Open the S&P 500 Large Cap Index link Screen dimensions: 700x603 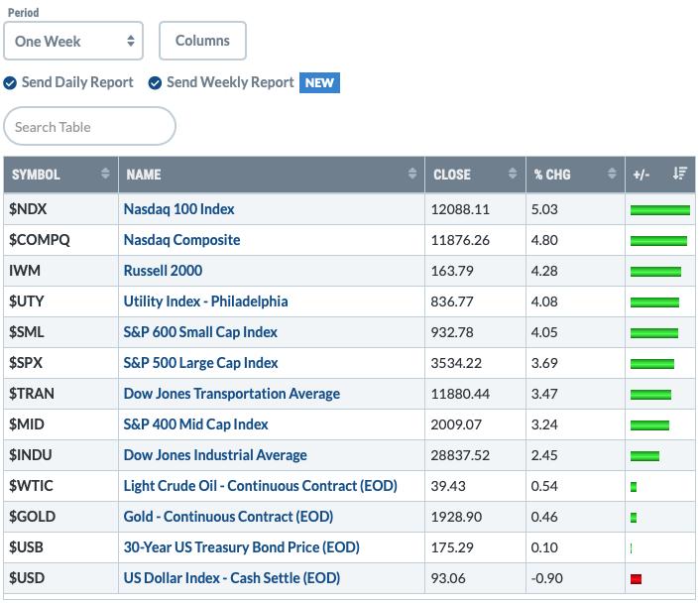pyautogui.click(x=200, y=363)
